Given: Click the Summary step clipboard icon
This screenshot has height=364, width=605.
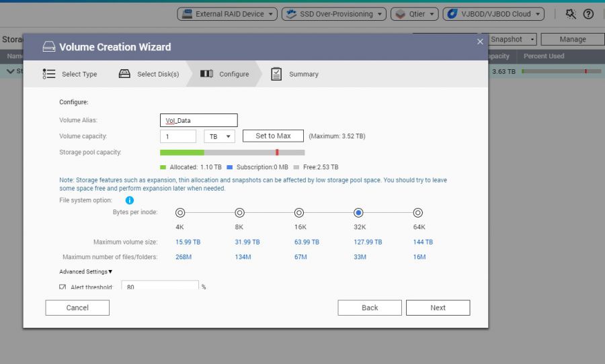Looking at the screenshot, I should click(x=276, y=74).
